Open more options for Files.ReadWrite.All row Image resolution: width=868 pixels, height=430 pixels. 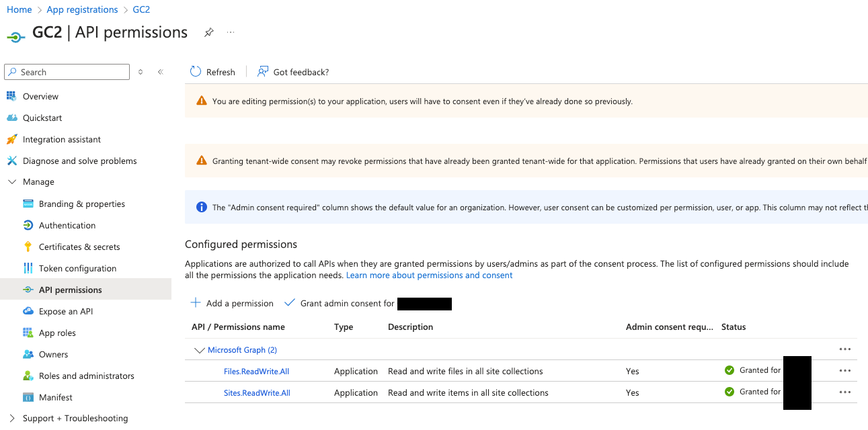point(844,371)
